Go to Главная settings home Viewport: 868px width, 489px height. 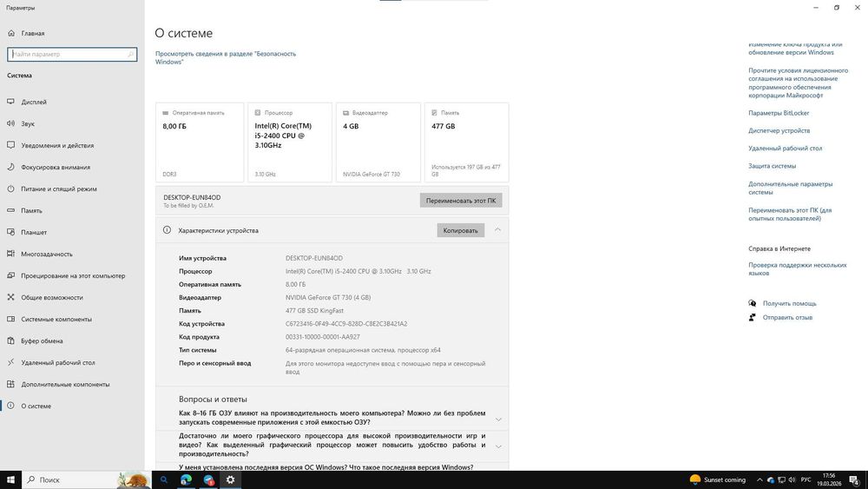click(x=72, y=33)
